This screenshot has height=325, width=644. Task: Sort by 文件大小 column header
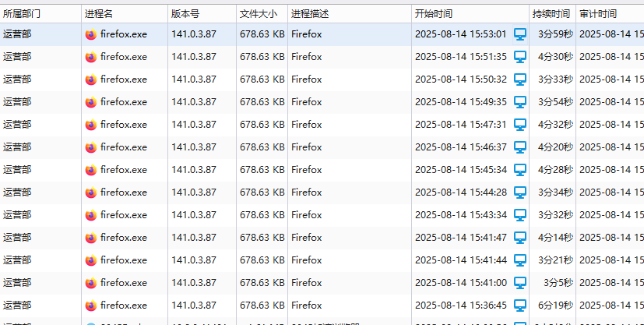pos(258,13)
